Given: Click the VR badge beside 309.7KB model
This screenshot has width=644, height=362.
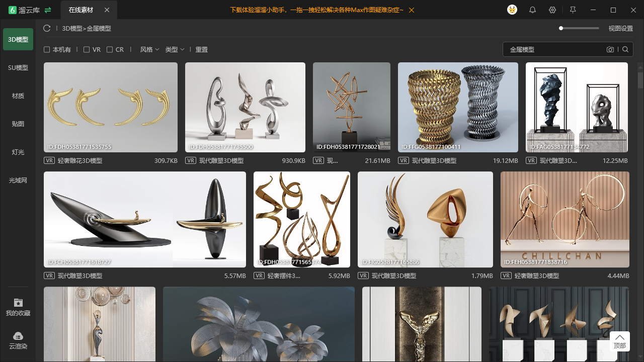Looking at the screenshot, I should pos(49,161).
